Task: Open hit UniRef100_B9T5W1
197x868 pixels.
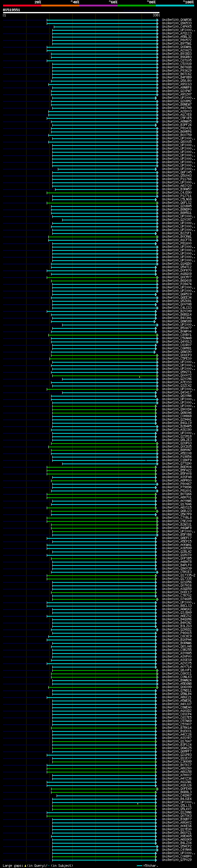Action: pos(176,43)
